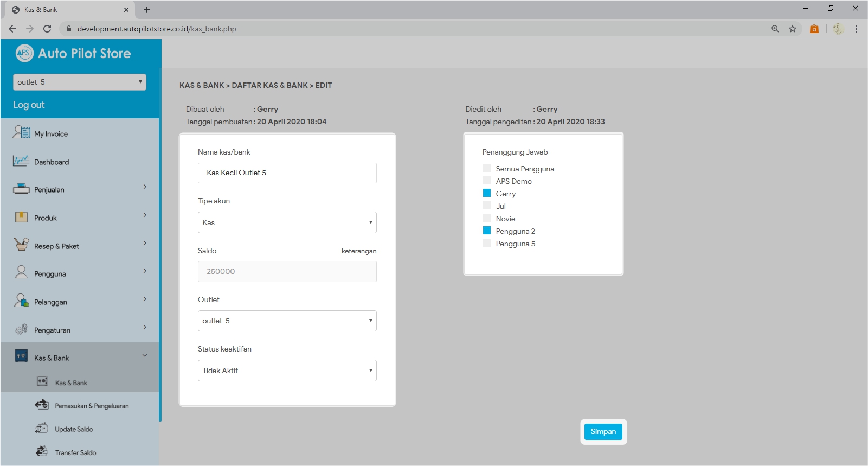Click the My Invoice sidebar icon
This screenshot has height=466, width=868.
pos(22,133)
